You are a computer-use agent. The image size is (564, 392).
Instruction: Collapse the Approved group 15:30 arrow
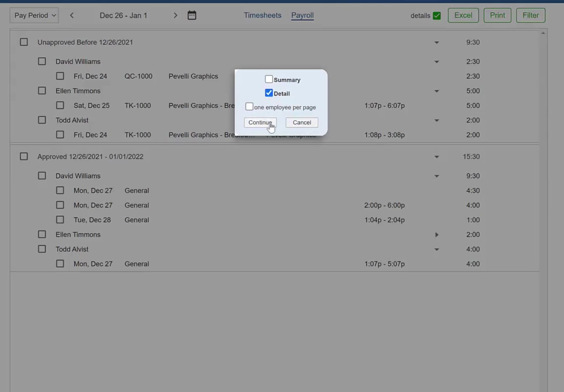click(x=437, y=157)
